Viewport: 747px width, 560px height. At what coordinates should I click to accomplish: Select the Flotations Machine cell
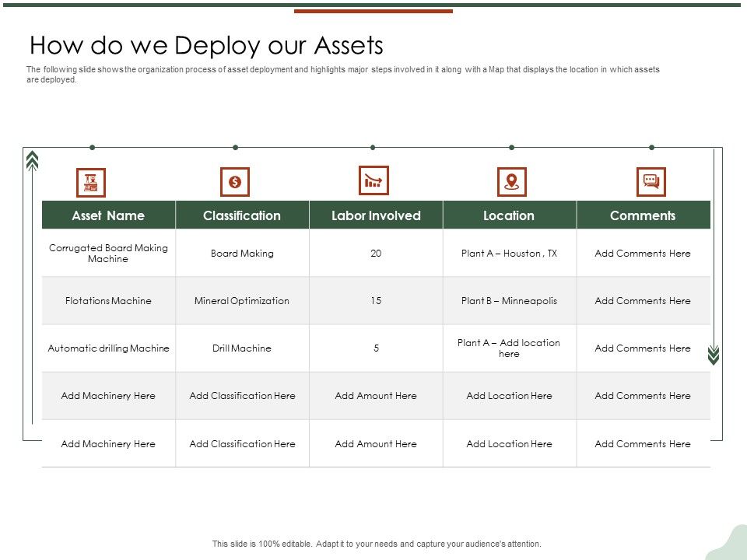point(109,300)
